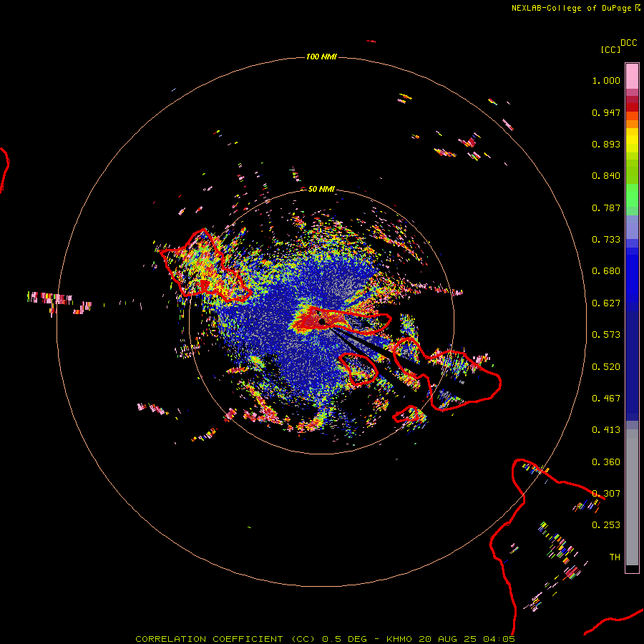Click the DCC label above the color bar

tap(629, 43)
